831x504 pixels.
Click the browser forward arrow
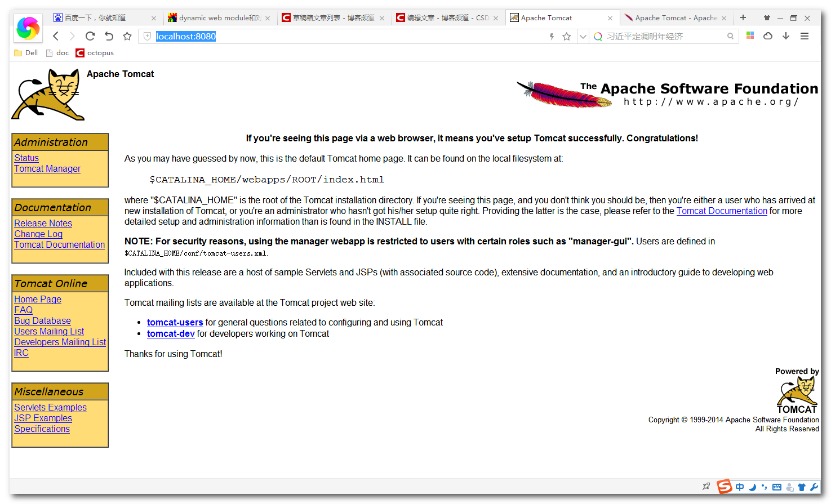click(x=72, y=36)
